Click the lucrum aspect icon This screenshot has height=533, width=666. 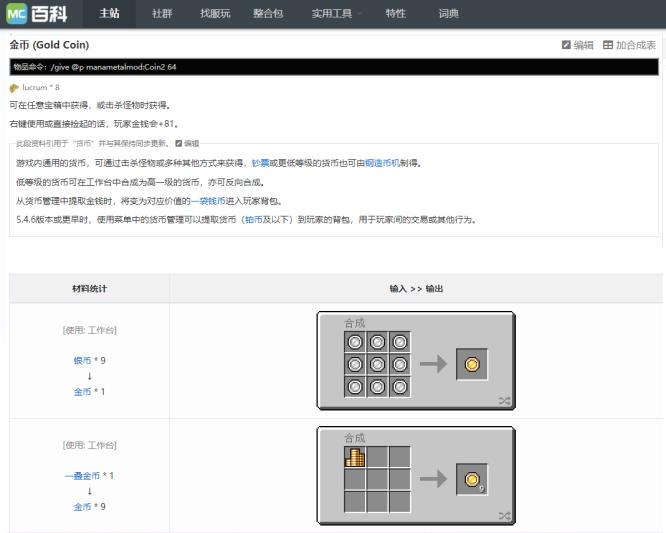coord(14,87)
